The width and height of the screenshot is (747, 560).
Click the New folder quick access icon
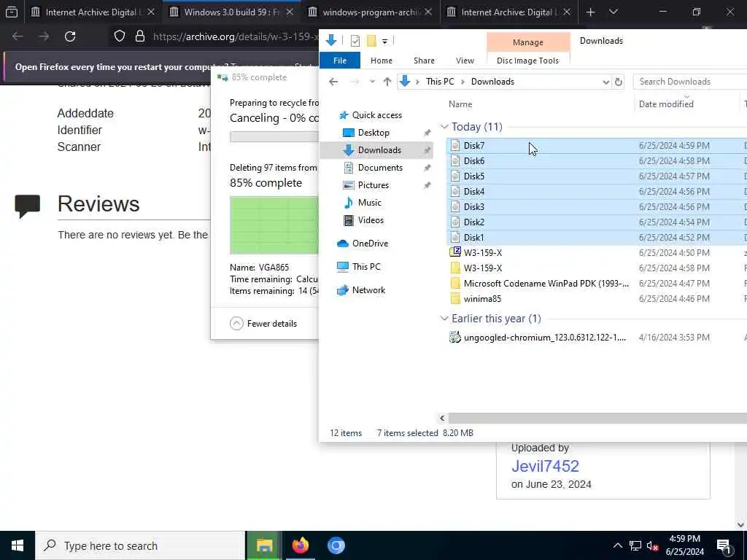371,41
